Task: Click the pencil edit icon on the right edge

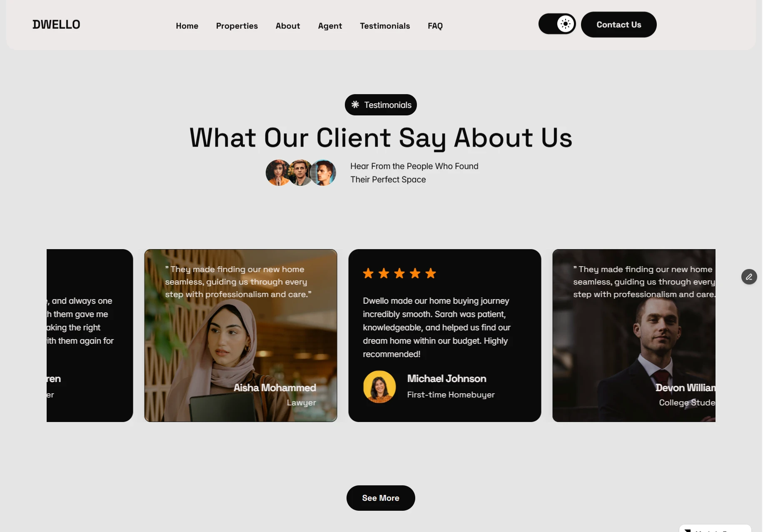Action: click(x=749, y=277)
